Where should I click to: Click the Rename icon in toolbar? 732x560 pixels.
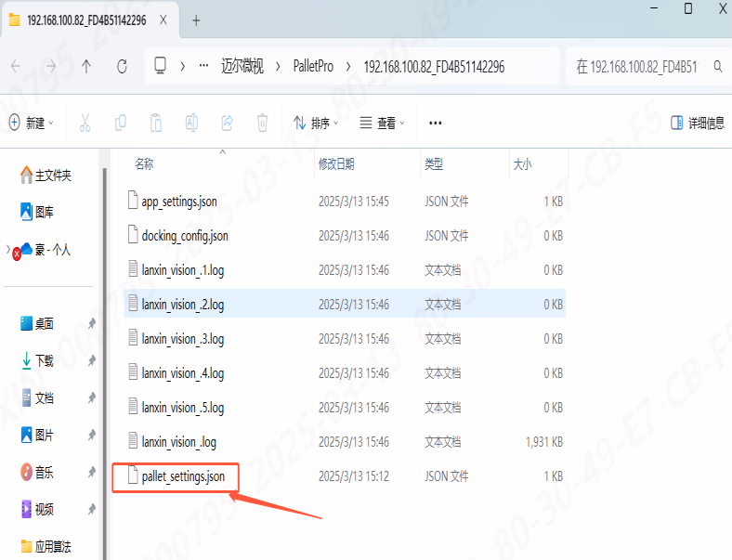tap(191, 123)
